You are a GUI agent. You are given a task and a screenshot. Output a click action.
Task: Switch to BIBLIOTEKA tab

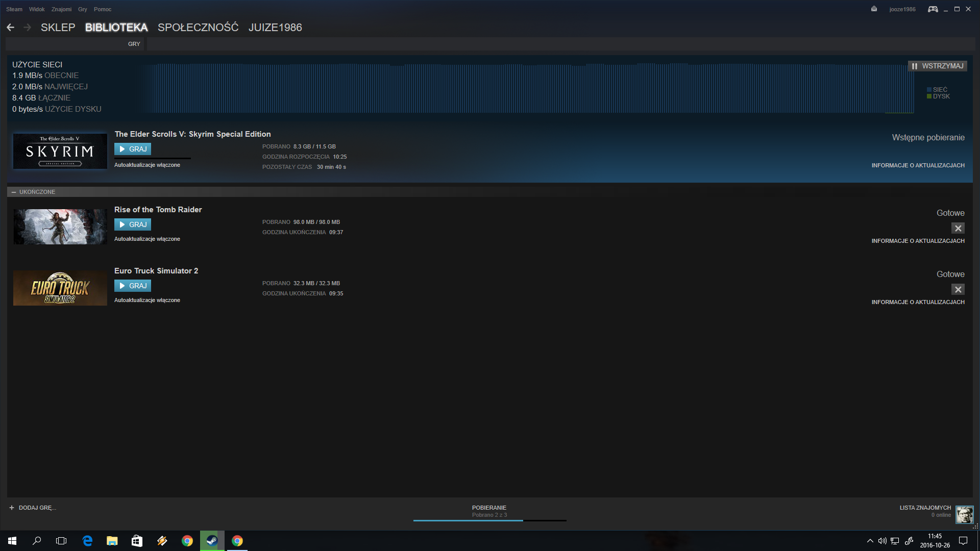[x=116, y=28]
